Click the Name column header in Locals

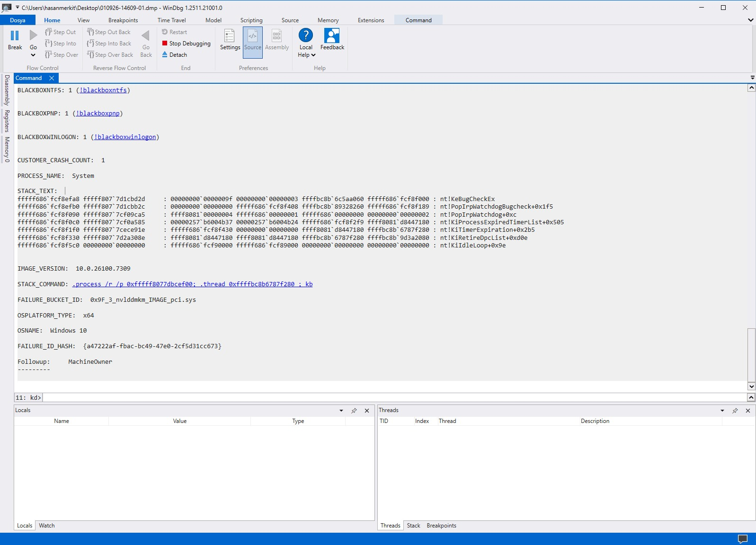pos(62,421)
